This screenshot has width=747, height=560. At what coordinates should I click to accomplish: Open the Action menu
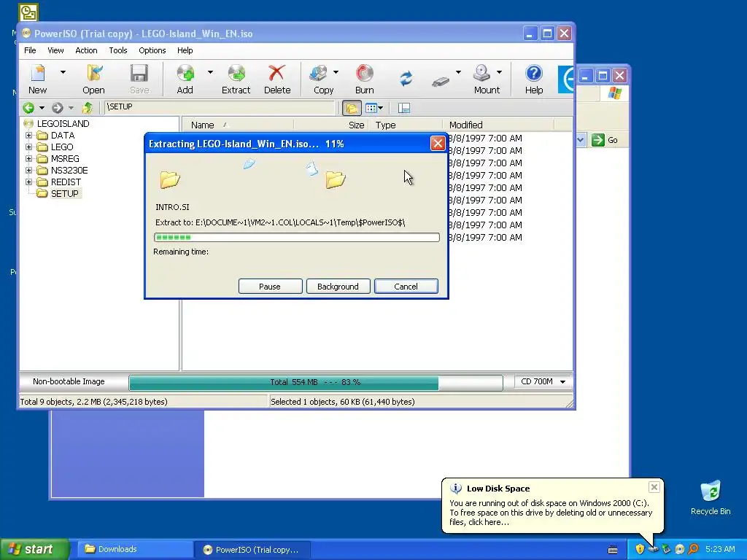click(x=86, y=50)
